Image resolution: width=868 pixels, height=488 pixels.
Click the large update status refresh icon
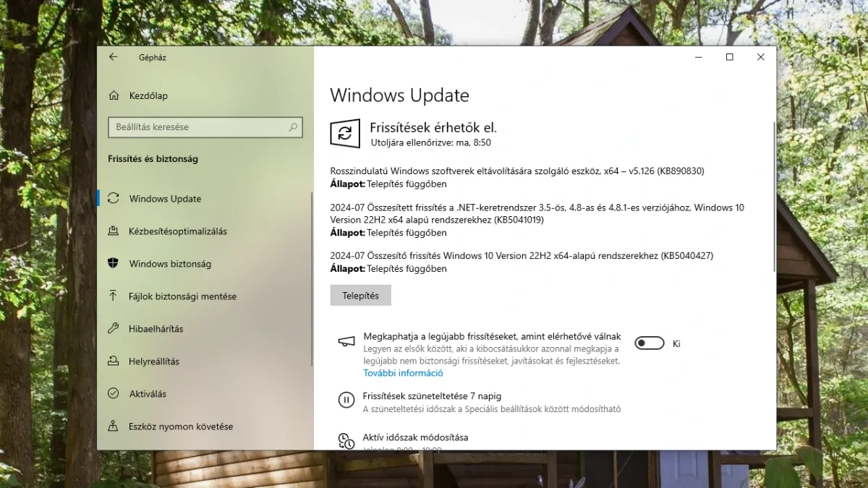[x=345, y=134]
